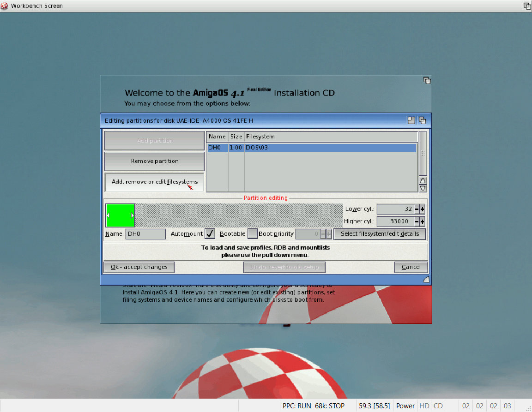The width and height of the screenshot is (532, 412).
Task: Click the Size column header
Action: 236,137
